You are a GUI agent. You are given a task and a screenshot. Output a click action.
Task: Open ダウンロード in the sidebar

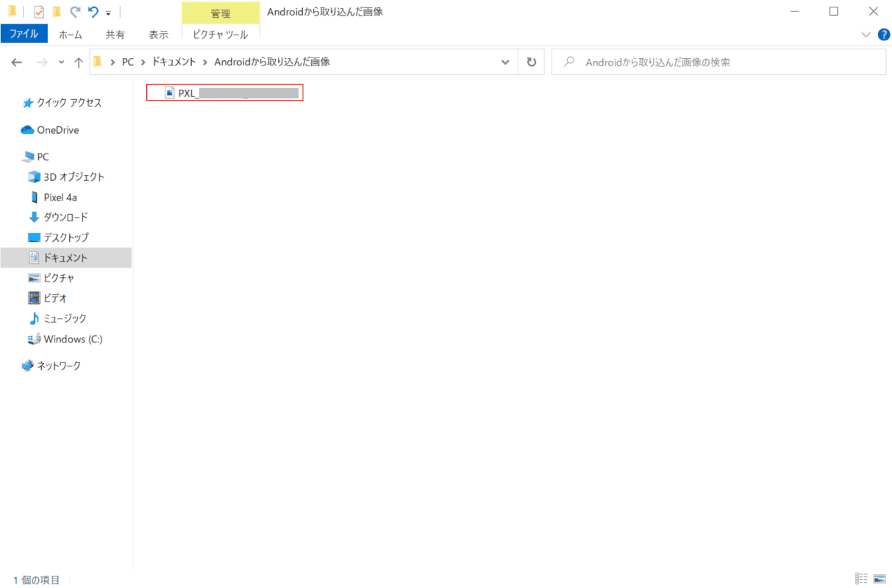58,218
